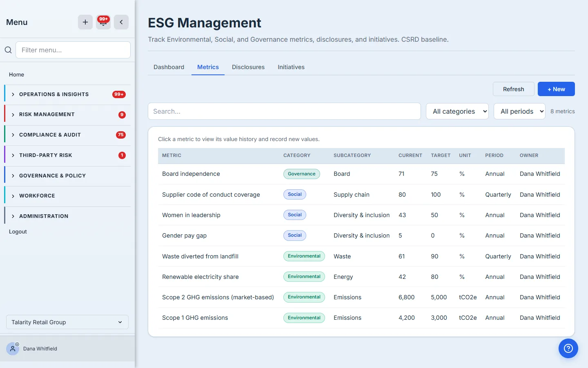Expand Compliance & Audit section
Screen dimensions: 588x368
click(67, 135)
